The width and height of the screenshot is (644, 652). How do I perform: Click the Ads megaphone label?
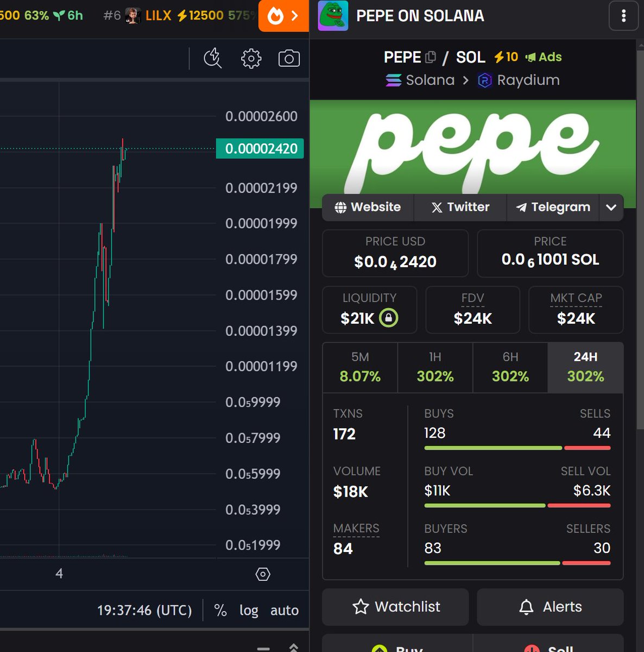point(544,57)
